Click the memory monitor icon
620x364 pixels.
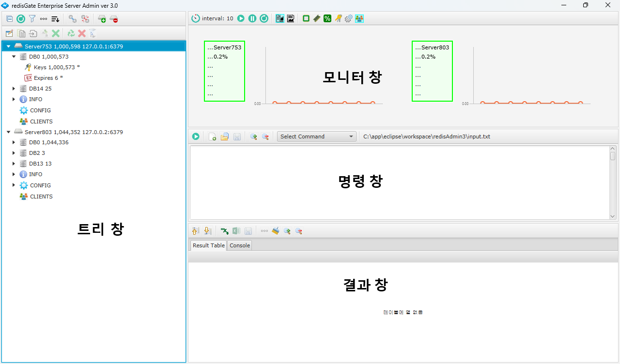(316, 18)
